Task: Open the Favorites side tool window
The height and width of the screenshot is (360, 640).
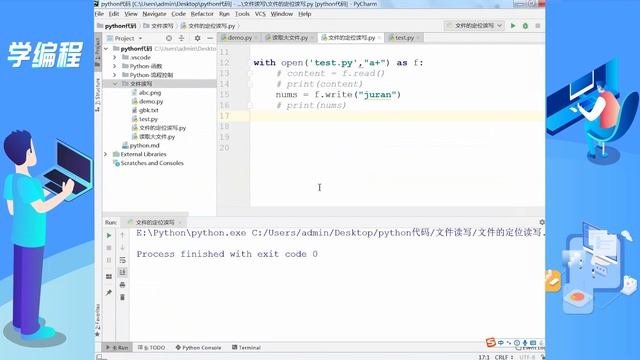Action: [x=98, y=319]
